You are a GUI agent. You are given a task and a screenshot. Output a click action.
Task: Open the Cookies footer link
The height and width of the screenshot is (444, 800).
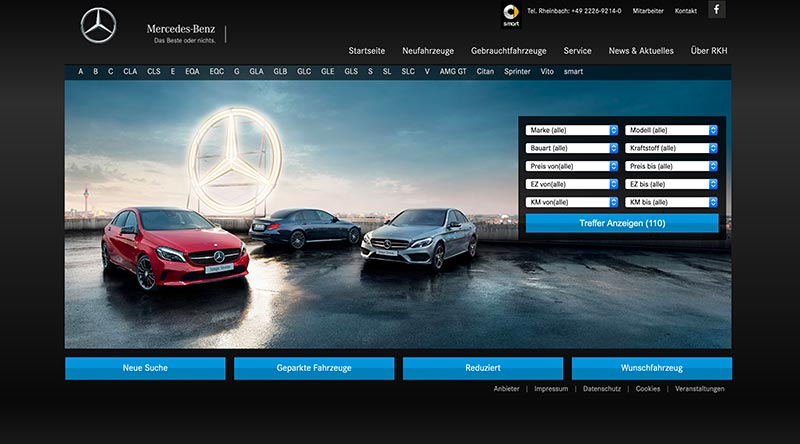648,389
